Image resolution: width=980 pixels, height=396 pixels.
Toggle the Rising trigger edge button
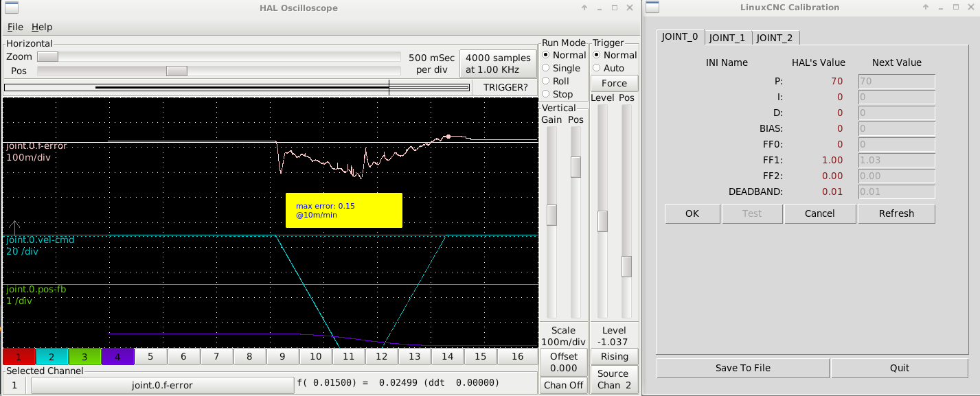click(x=614, y=356)
